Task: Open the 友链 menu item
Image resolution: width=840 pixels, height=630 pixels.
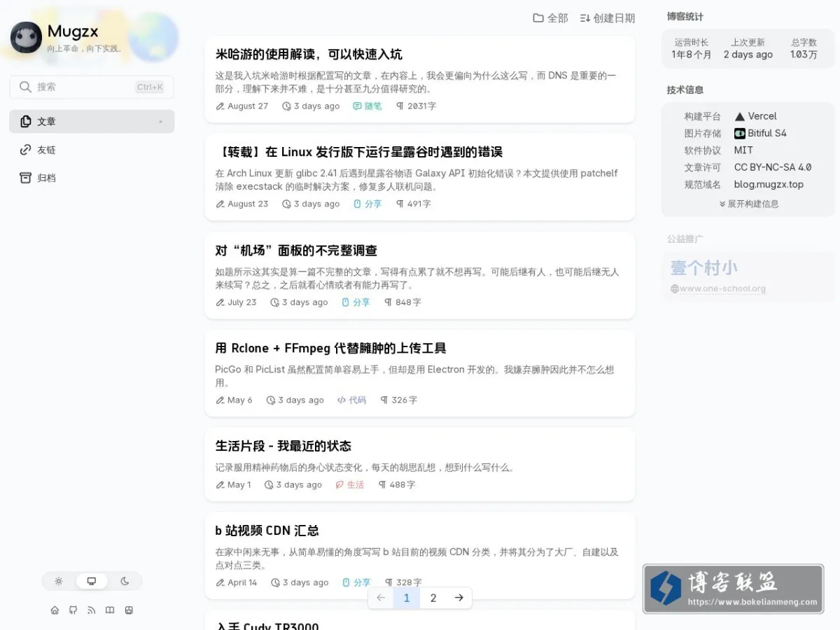Action: click(x=92, y=150)
